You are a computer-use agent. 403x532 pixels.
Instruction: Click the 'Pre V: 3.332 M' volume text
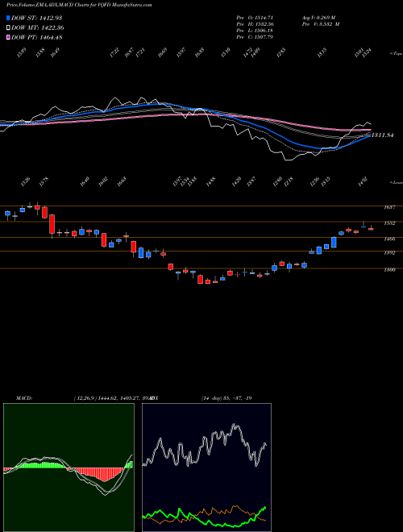[320, 23]
